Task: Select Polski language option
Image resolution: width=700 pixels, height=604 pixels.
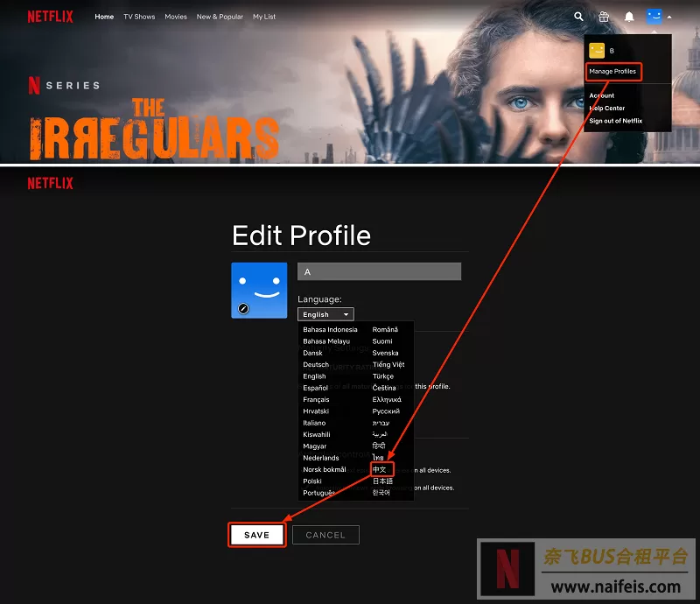Action: 312,481
